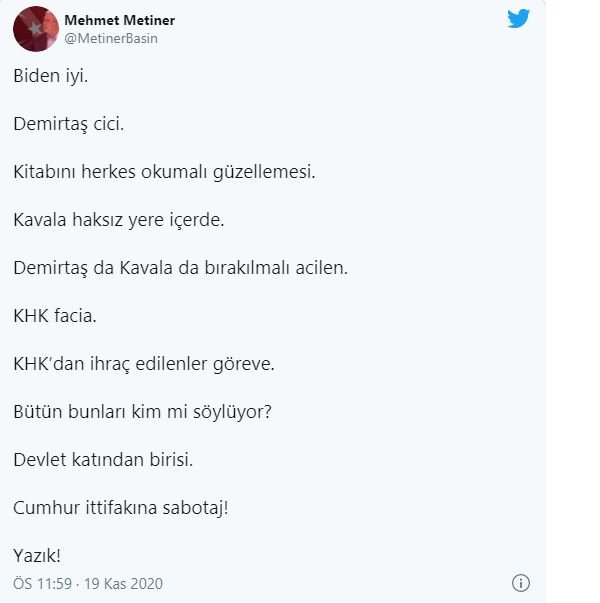The width and height of the screenshot is (600, 603).
Task: Click the line 'Biden iyi.'
Action: (50, 76)
